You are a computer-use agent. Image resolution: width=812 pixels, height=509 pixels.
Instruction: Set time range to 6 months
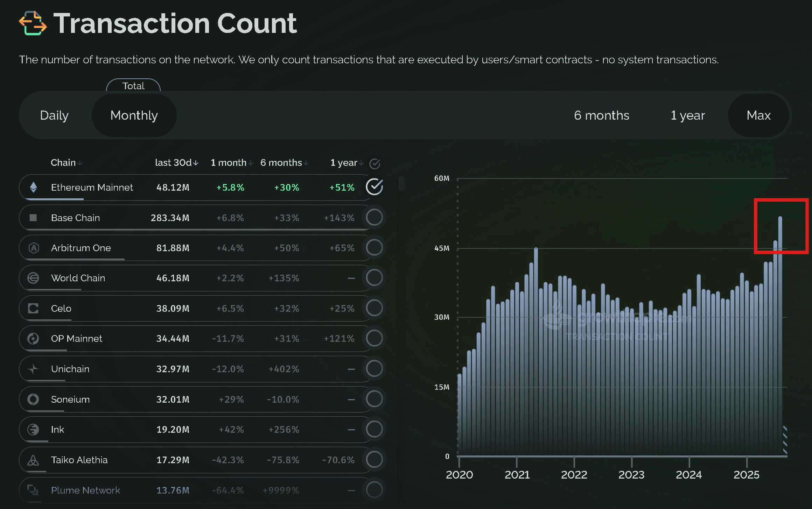pos(602,115)
